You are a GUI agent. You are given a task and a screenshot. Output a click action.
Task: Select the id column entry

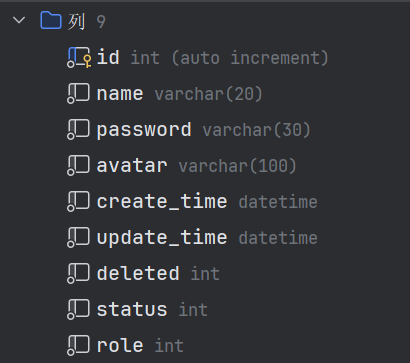[x=213, y=57]
